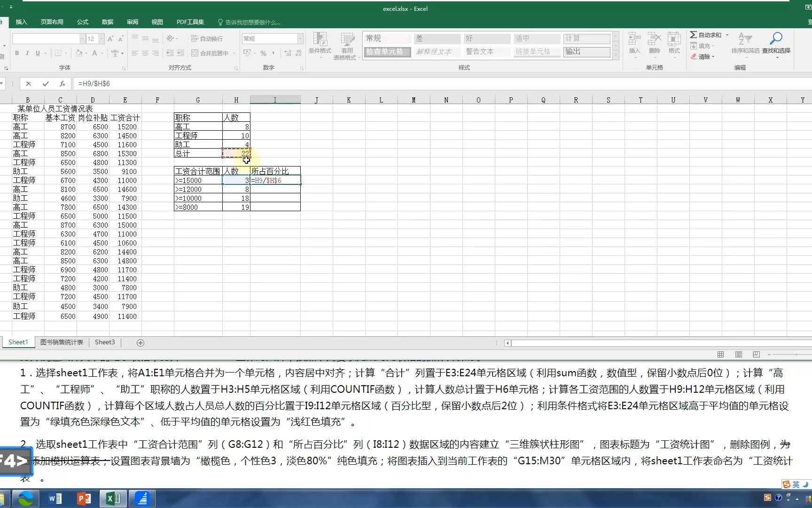Click the fill color bucket icon
The image size is (812, 508).
click(x=79, y=53)
